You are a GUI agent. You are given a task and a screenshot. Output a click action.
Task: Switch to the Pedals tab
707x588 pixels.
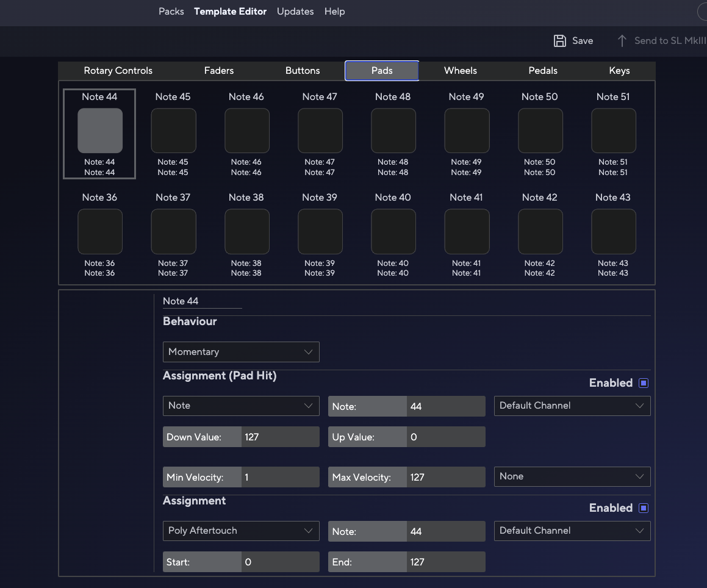543,71
